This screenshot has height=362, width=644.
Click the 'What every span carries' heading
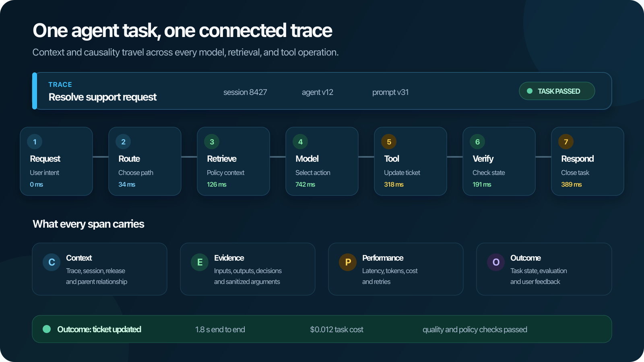point(88,224)
